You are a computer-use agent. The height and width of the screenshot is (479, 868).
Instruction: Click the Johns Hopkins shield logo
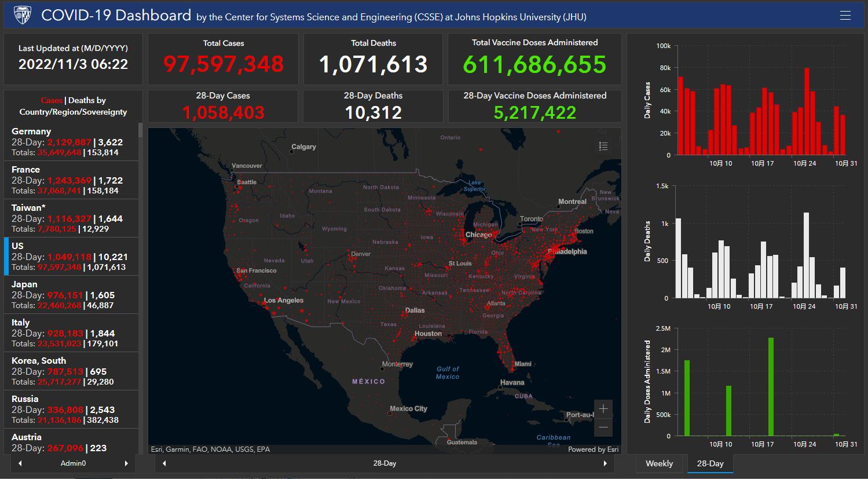point(22,14)
